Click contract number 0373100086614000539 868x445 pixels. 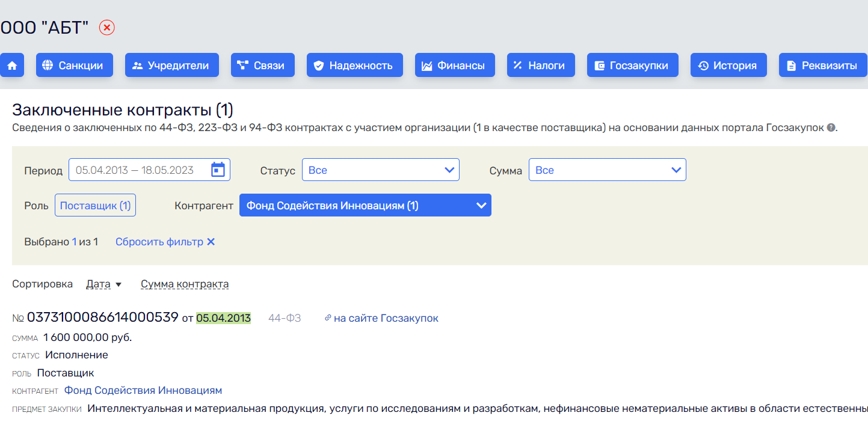tap(103, 318)
